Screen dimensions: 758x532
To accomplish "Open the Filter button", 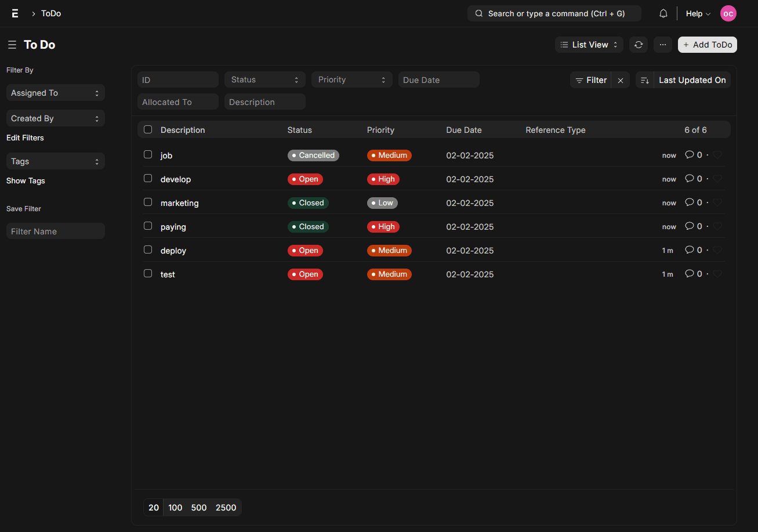I will [x=590, y=80].
